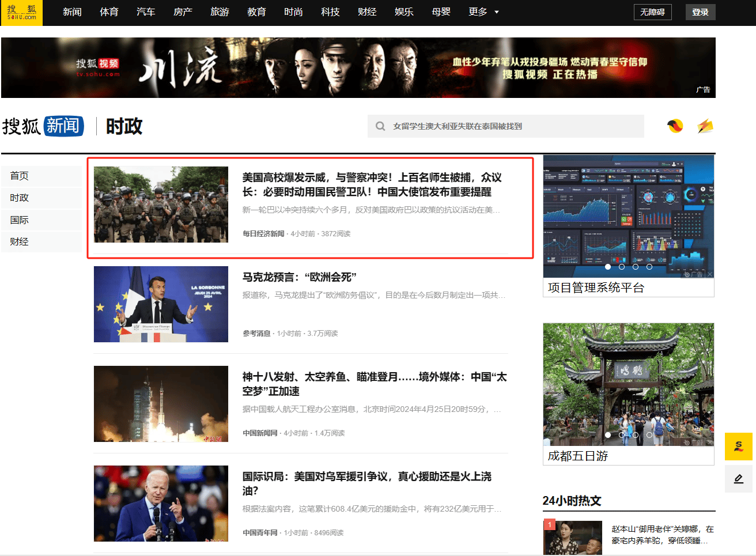756x556 pixels.
Task: Click the 中国新闻网 source link
Action: 260,433
